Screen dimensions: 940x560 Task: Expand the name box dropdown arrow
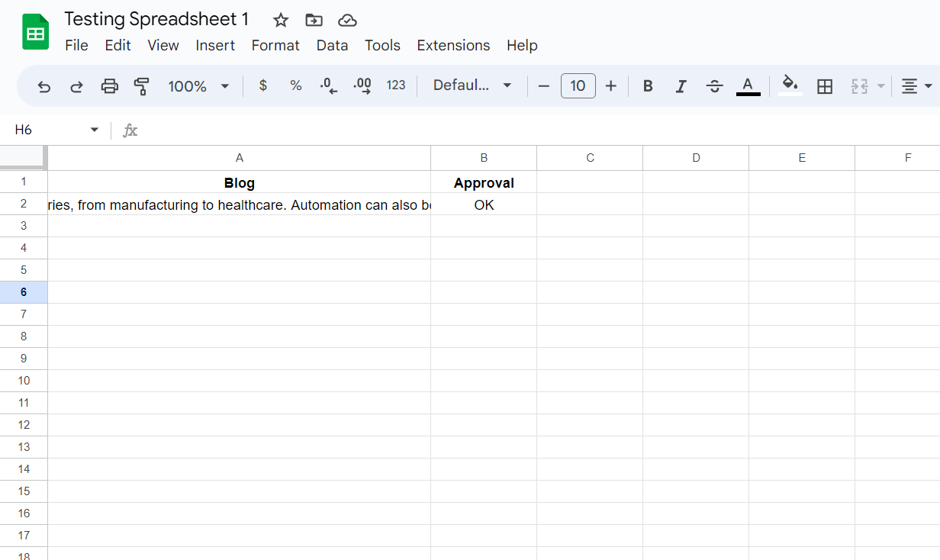95,130
